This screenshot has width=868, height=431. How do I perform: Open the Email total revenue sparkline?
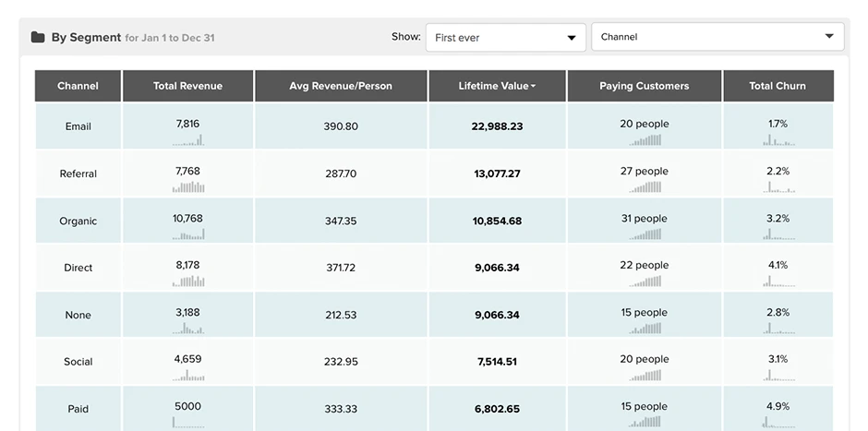(x=188, y=140)
